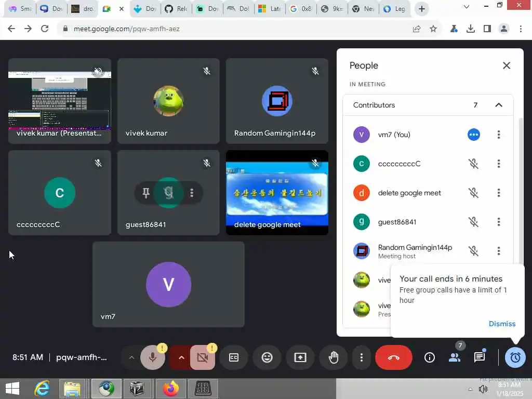Leave call with red hang-up button

(394, 357)
